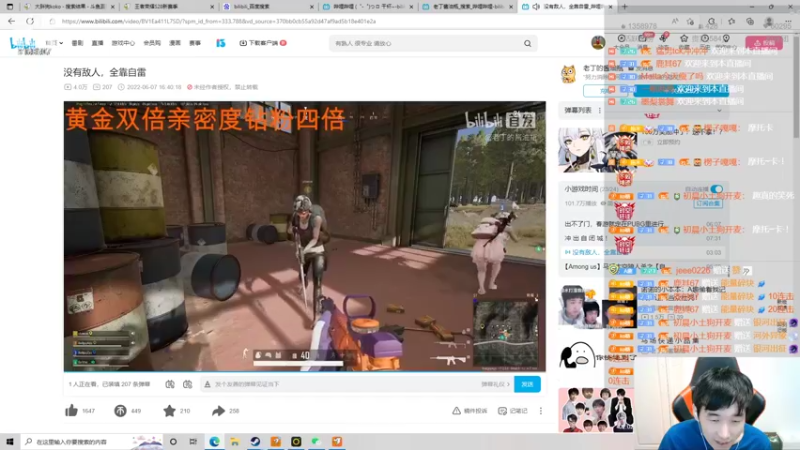
Task: Click the uploader's cat avatar
Action: click(568, 74)
